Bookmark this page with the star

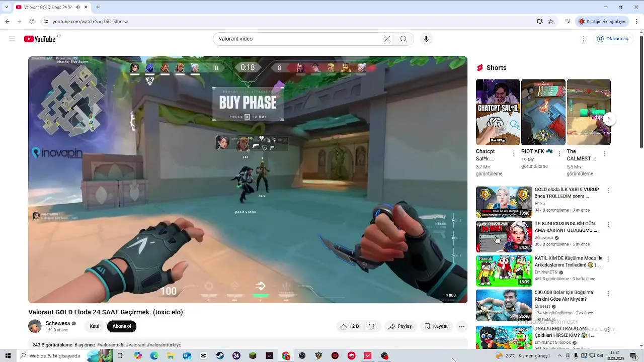(551, 22)
